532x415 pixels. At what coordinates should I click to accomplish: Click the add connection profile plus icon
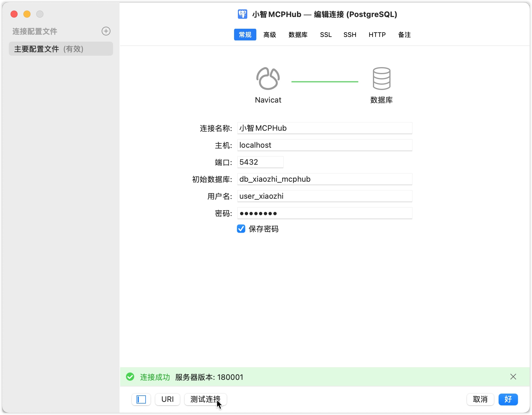point(106,31)
